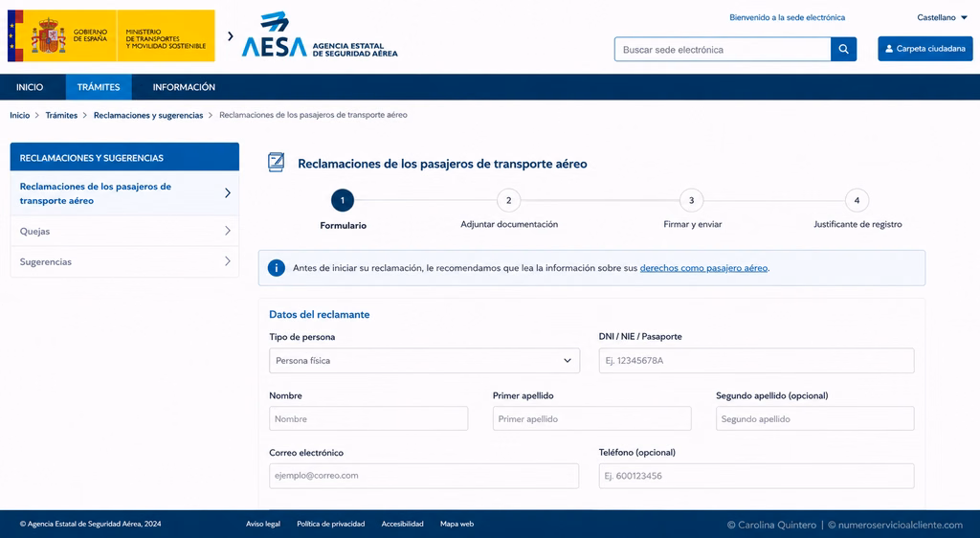Click Trámites in the breadcrumb
The height and width of the screenshot is (538, 980).
61,115
